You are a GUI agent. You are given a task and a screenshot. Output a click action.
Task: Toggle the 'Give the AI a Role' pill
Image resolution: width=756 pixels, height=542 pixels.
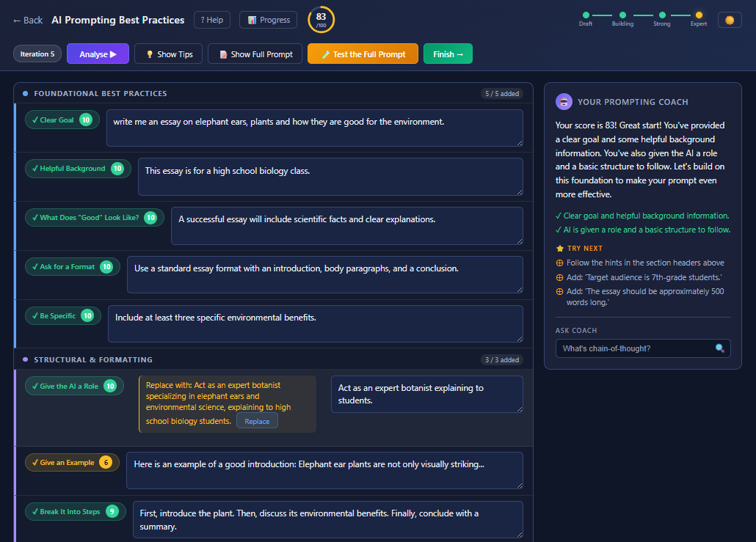[x=74, y=384]
